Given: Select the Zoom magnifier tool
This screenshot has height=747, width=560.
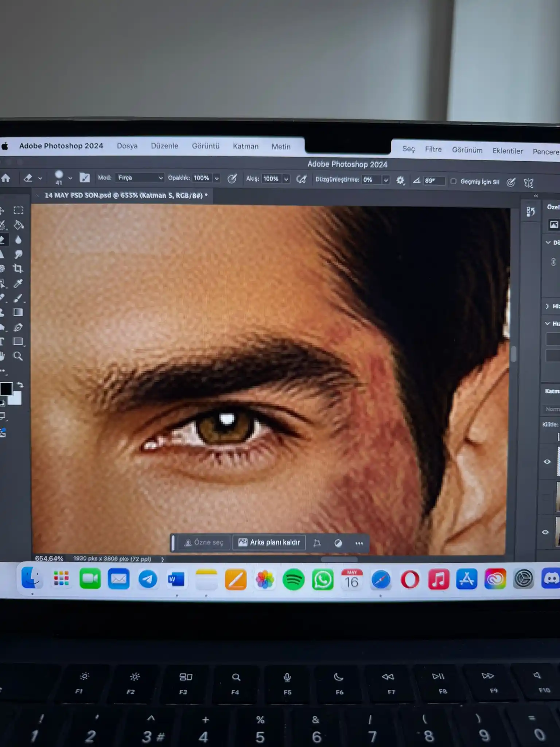Looking at the screenshot, I should point(18,356).
